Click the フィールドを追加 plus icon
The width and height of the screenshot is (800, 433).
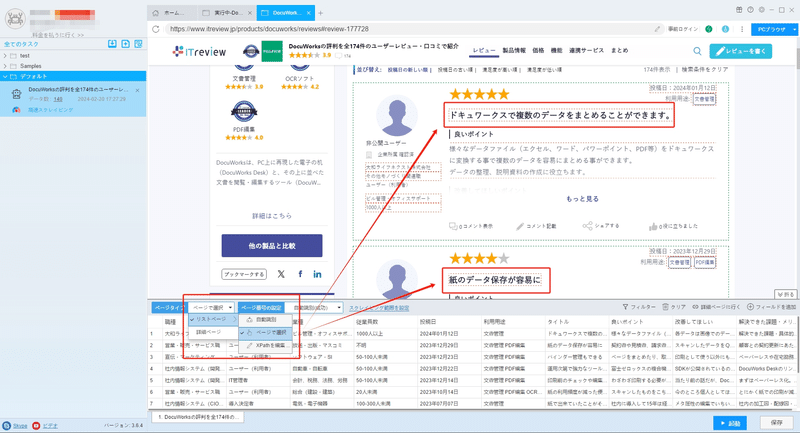pyautogui.click(x=750, y=307)
